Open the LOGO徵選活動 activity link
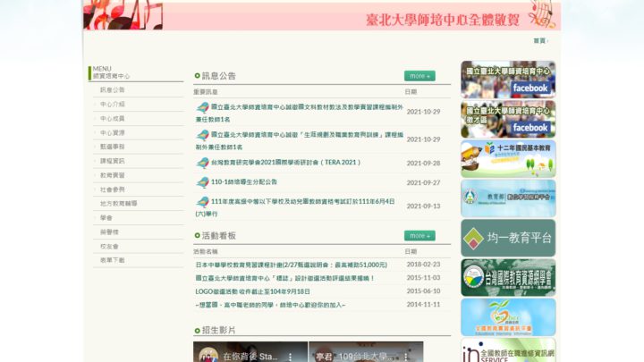This screenshot has width=644, height=362. point(253,291)
